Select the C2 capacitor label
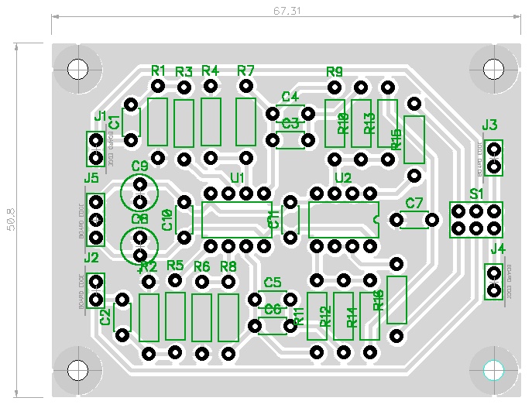The height and width of the screenshot is (408, 532). click(x=105, y=317)
